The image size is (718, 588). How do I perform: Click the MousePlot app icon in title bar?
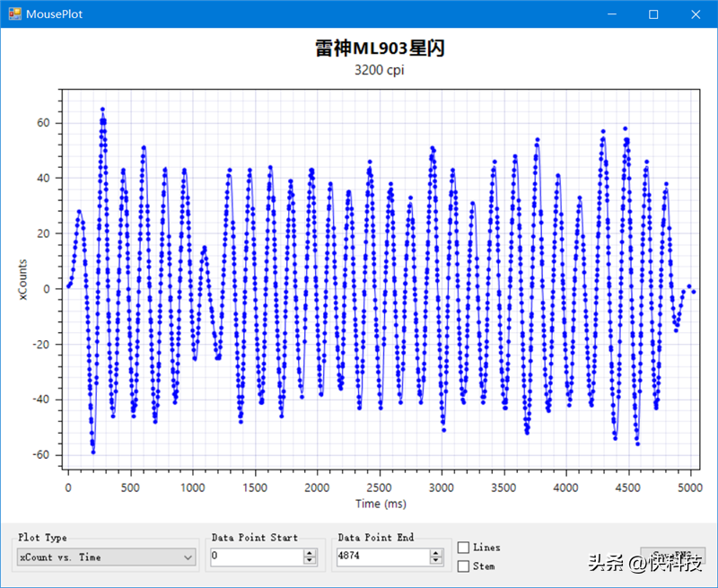coord(14,13)
